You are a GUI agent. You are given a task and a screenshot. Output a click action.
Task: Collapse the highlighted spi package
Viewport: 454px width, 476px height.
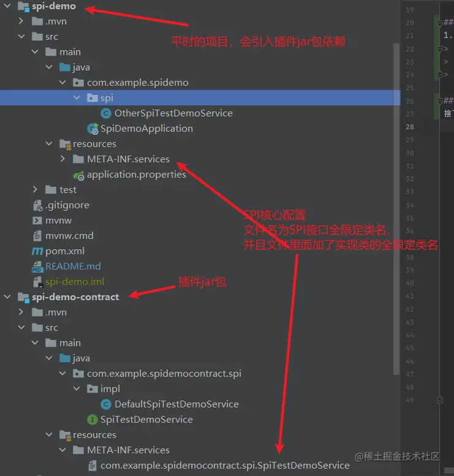[x=77, y=97]
